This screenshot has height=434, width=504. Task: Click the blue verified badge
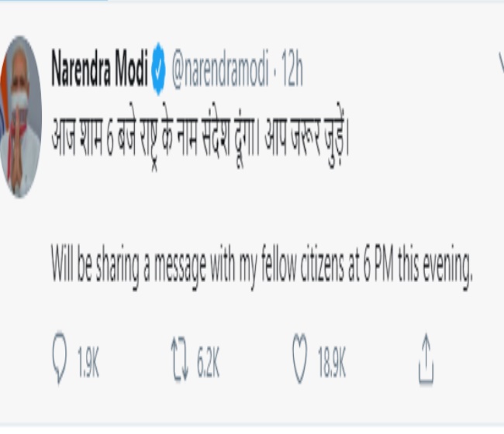[x=158, y=69]
